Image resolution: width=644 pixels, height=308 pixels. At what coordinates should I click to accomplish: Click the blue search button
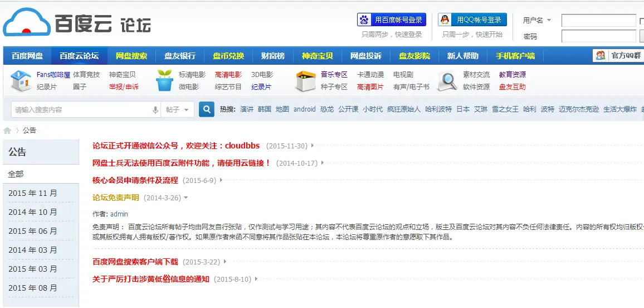tap(207, 109)
